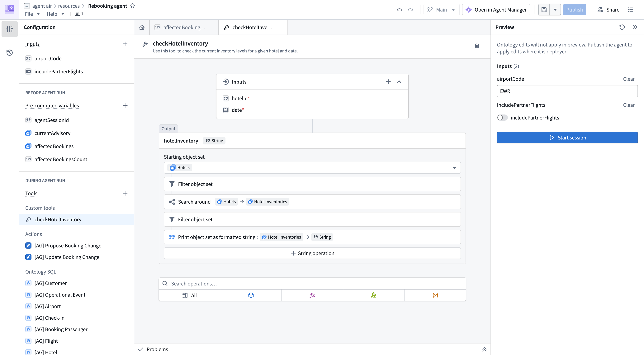Click the application logo at top left

tap(10, 10)
